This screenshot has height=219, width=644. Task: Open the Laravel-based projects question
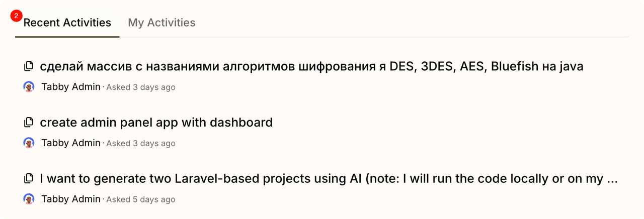(x=329, y=179)
